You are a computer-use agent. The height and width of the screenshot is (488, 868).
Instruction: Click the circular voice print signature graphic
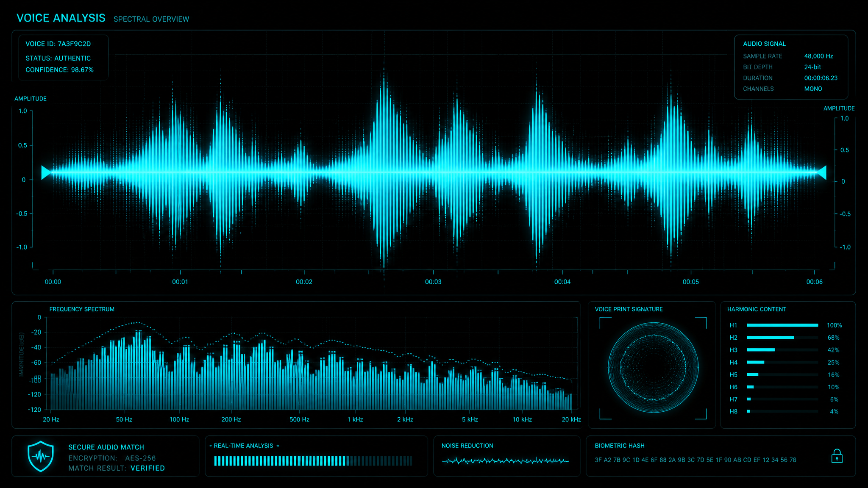coord(653,367)
